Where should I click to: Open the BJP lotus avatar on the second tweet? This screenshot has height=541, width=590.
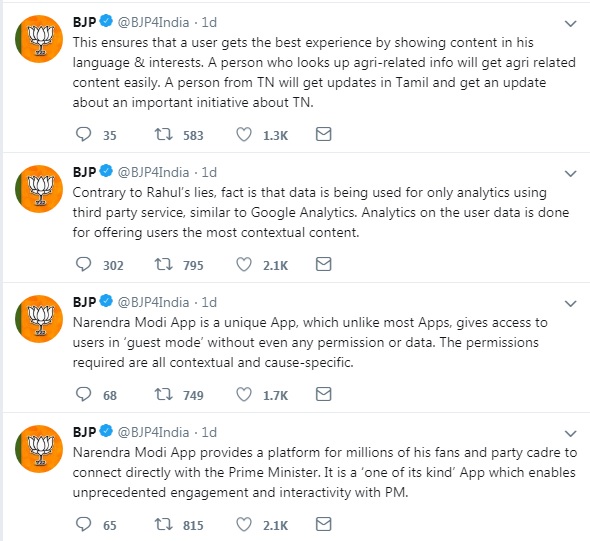coord(39,189)
